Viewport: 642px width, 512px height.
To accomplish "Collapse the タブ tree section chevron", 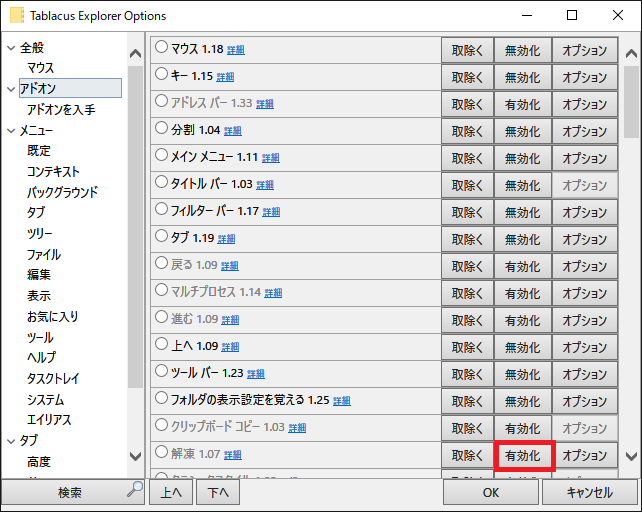I will click(11, 441).
